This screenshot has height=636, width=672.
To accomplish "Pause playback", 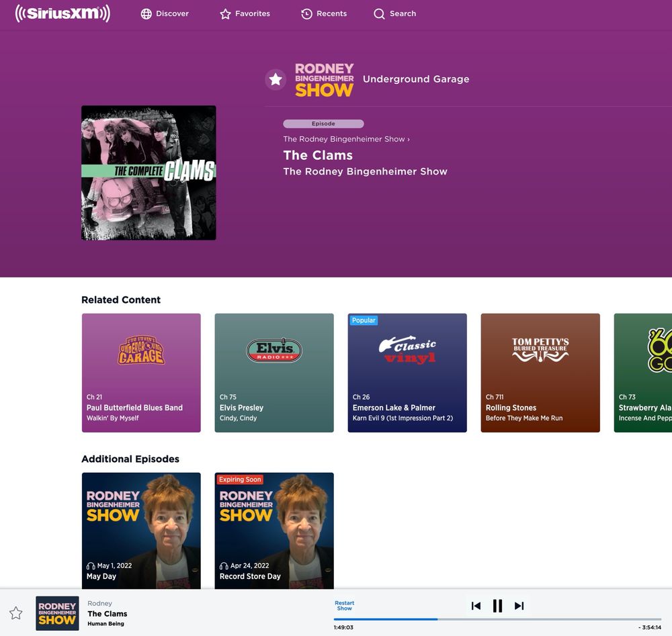I will pos(497,606).
